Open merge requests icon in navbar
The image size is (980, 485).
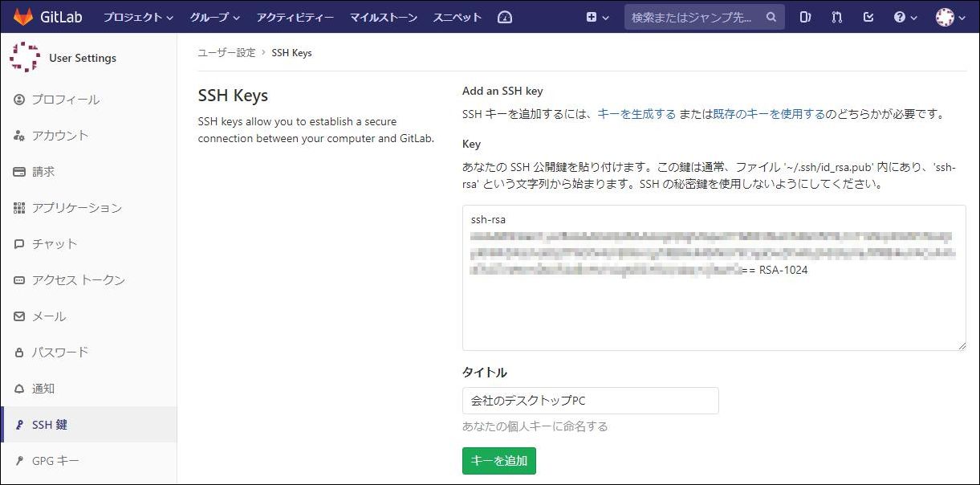[837, 17]
